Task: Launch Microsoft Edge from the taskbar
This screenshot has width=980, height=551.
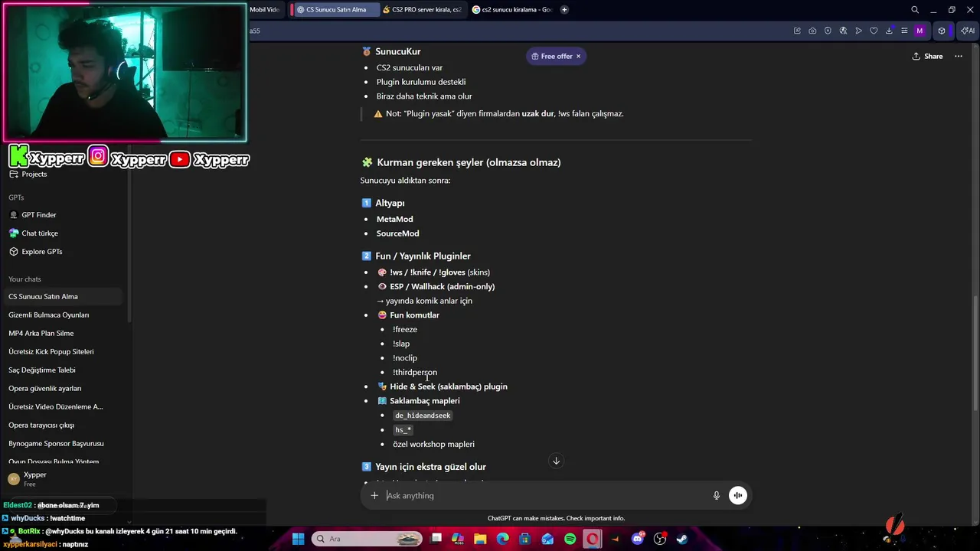Action: [503, 539]
